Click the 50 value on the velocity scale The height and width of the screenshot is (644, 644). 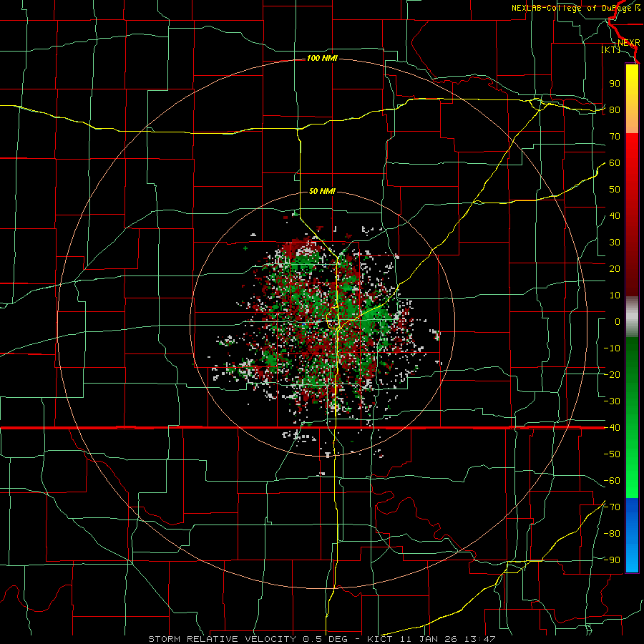tap(615, 190)
